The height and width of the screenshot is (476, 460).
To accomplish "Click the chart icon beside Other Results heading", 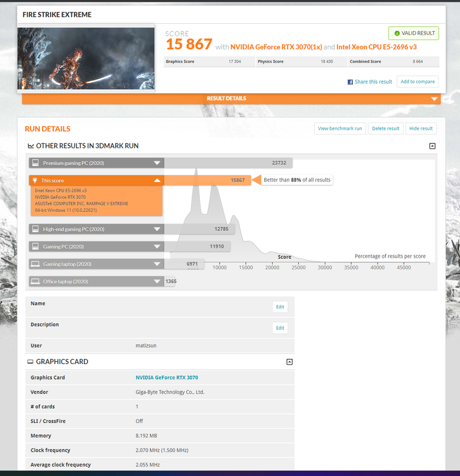I will pyautogui.click(x=31, y=146).
